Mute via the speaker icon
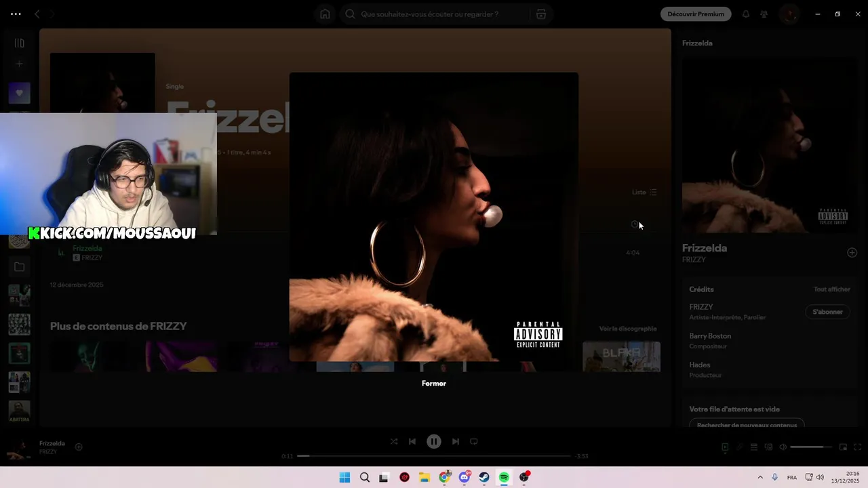This screenshot has width=868, height=488. (x=783, y=447)
